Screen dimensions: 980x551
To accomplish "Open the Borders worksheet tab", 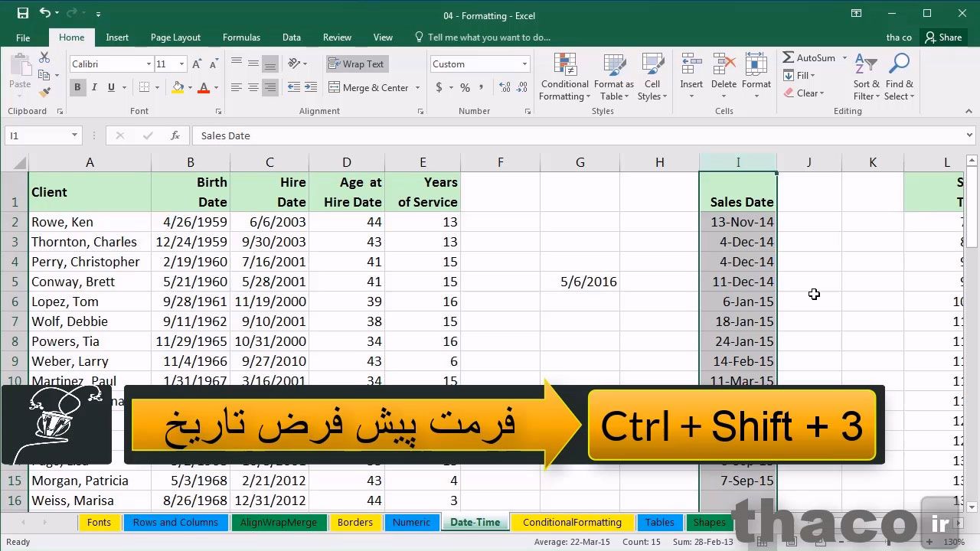I will (355, 523).
